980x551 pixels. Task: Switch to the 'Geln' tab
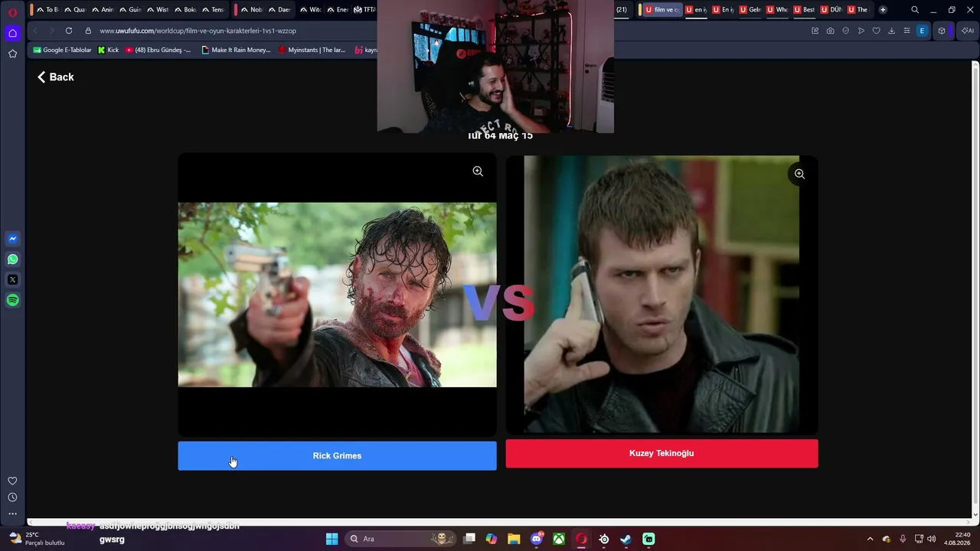click(750, 10)
